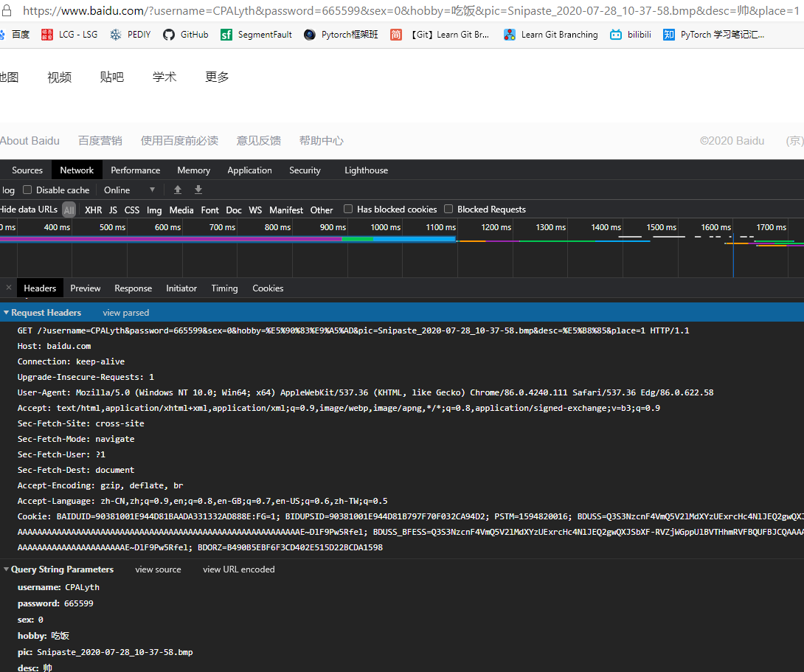This screenshot has width=804, height=672.
Task: Open the Security panel
Action: tap(305, 170)
